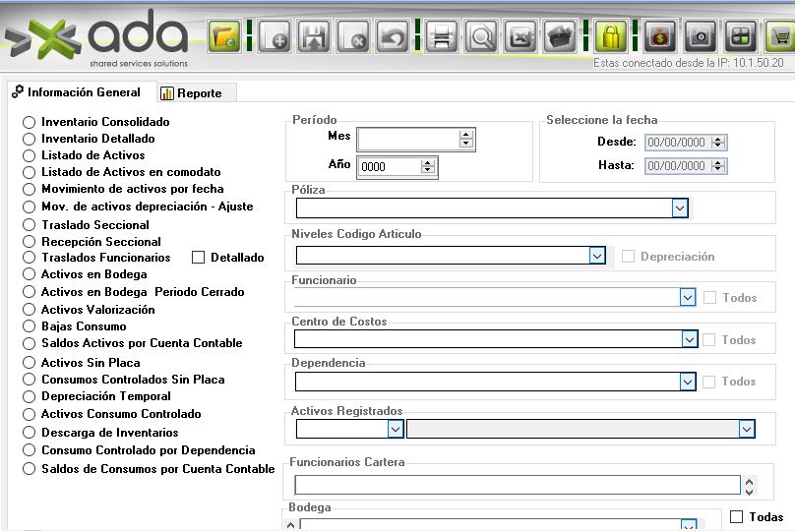This screenshot has width=795, height=532.
Task: Open the Dependencia dropdown
Action: point(688,382)
